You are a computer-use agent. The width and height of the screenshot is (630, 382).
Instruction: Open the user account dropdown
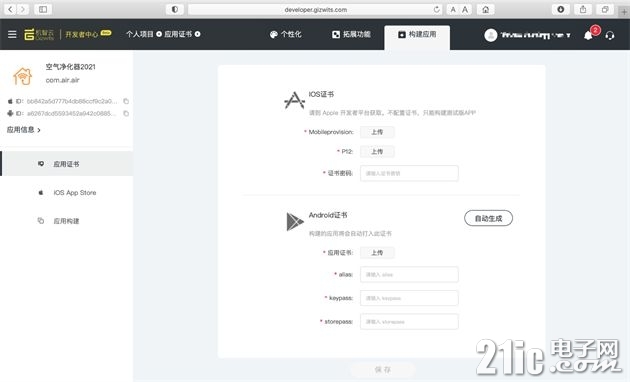coord(528,35)
